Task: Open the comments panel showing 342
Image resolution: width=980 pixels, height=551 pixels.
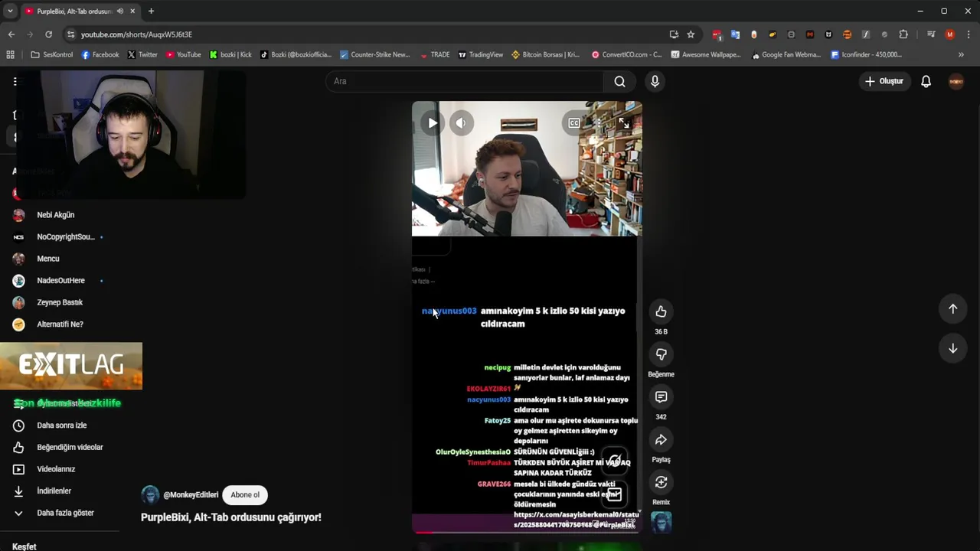Action: (661, 397)
